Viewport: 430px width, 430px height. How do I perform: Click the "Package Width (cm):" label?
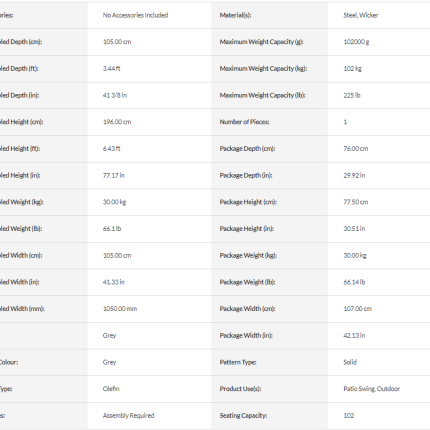tap(247, 309)
